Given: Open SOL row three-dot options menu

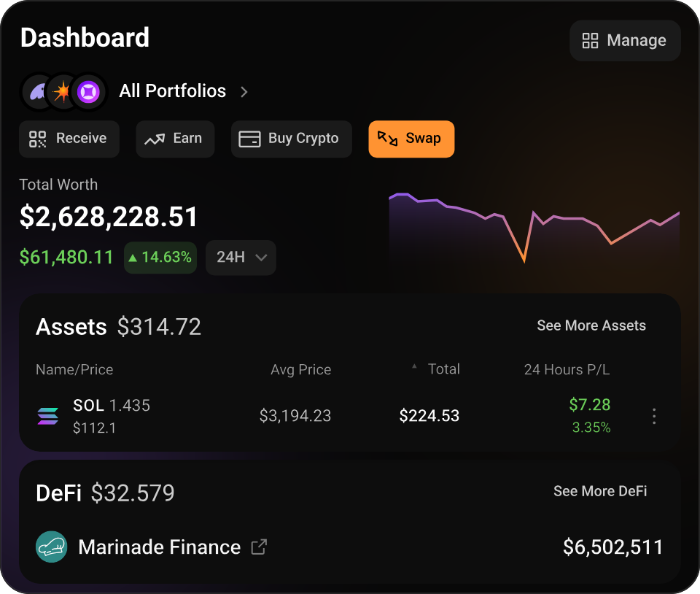Looking at the screenshot, I should coord(654,416).
